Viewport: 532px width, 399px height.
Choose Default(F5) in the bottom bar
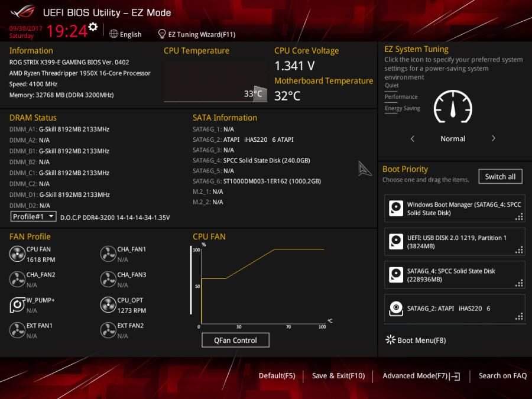[x=277, y=376]
